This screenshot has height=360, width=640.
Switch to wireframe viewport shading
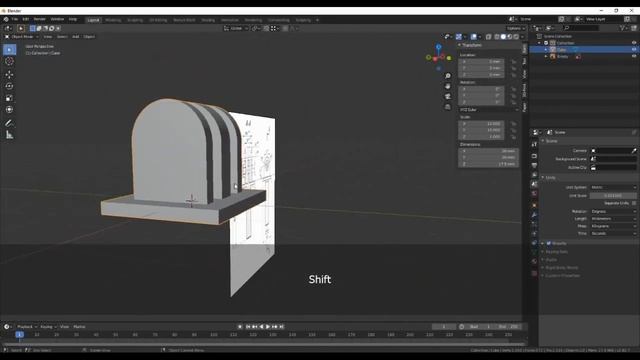497,37
